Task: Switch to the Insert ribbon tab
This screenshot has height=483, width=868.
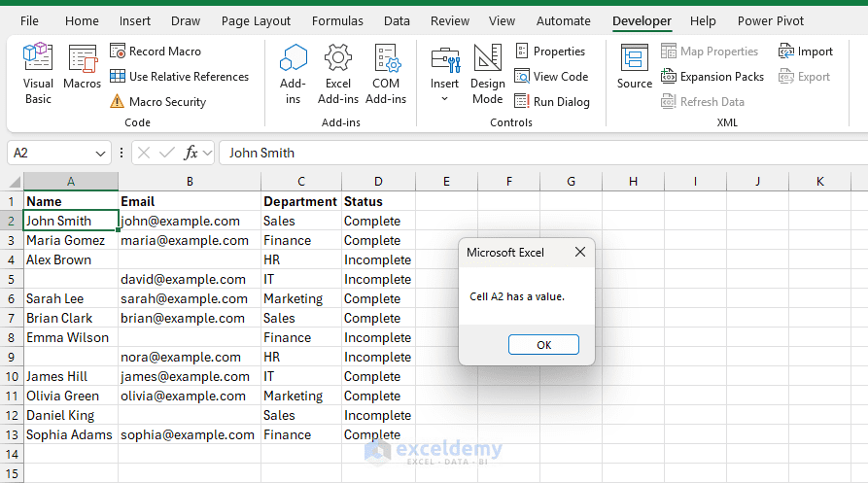Action: coord(135,21)
